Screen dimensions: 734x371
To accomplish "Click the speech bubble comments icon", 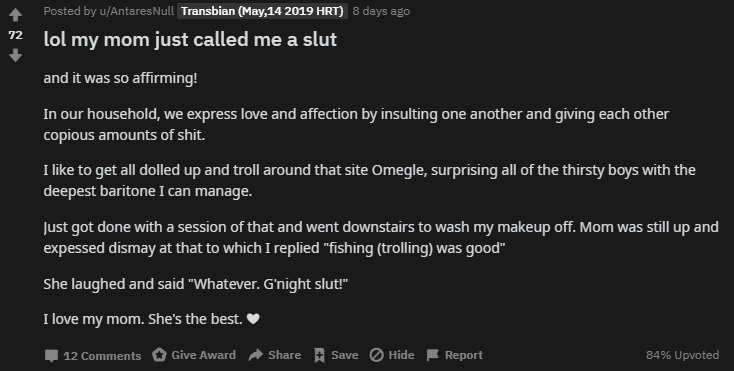I will (x=51, y=356).
